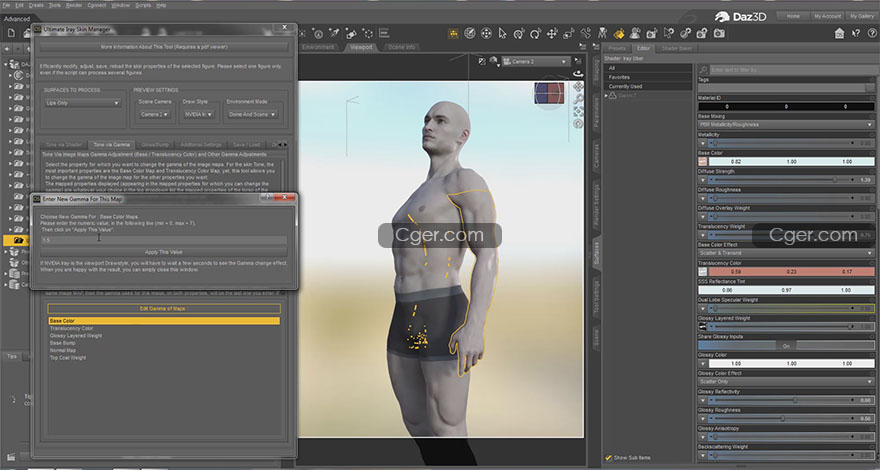Open the Scripts menu

pyautogui.click(x=143, y=5)
